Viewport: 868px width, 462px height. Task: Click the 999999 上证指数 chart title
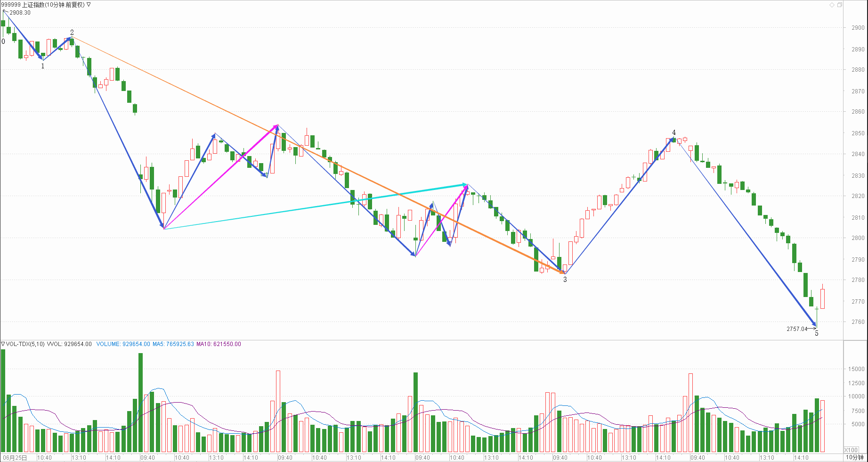(x=43, y=5)
